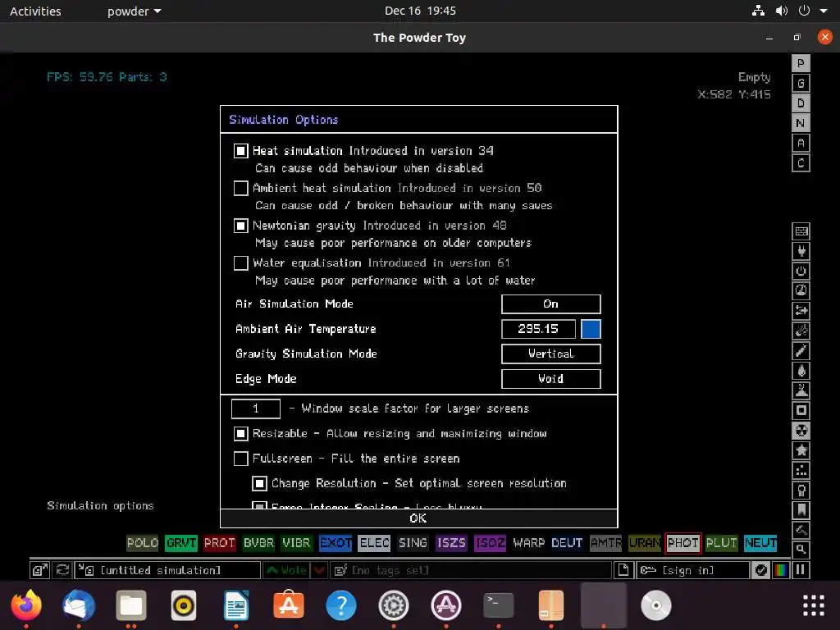Open the Powered Materials power icon section
840x630 pixels.
pos(801,271)
